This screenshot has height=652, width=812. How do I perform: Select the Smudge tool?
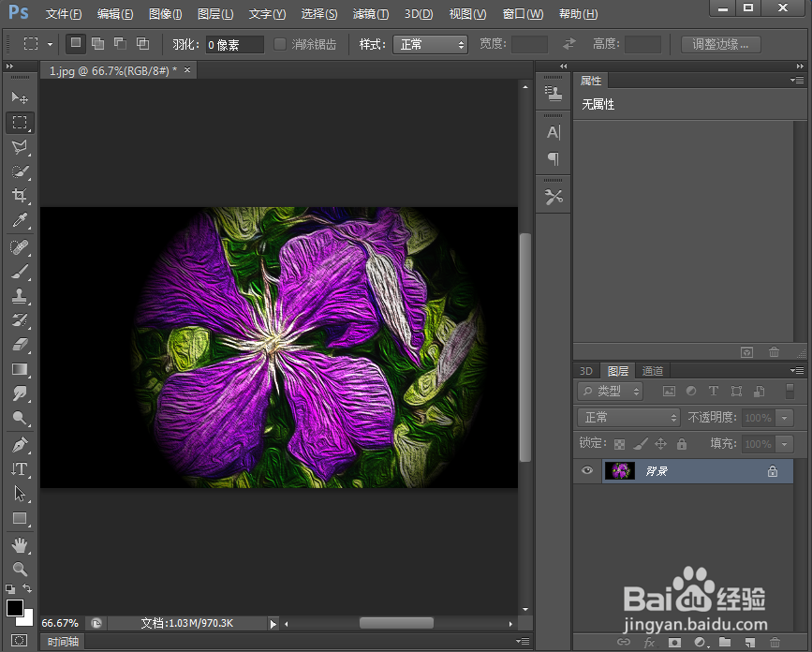[x=20, y=393]
